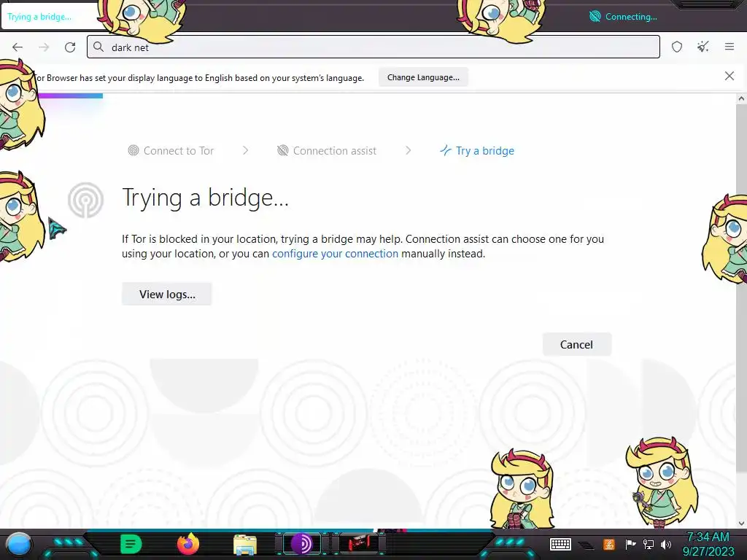Open File Explorer from the taskbar
The width and height of the screenshot is (747, 560).
click(245, 545)
